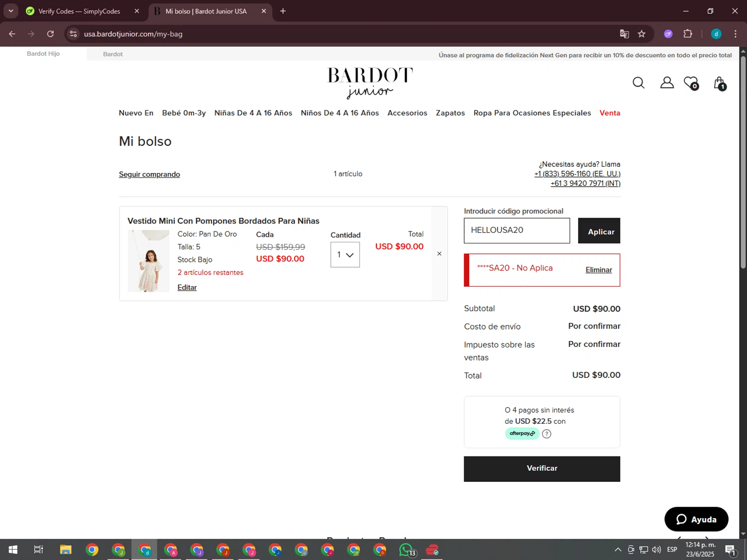Close the Verify Codes tab

[x=137, y=11]
